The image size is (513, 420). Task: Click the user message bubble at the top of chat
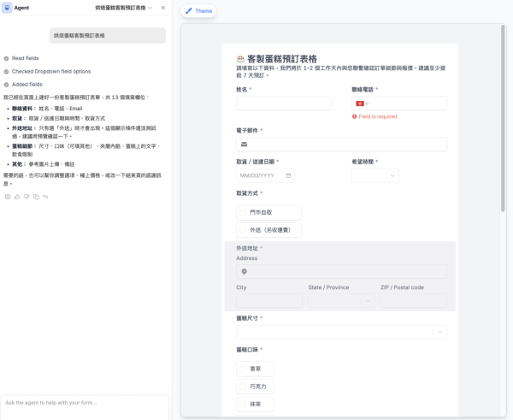[x=108, y=35]
